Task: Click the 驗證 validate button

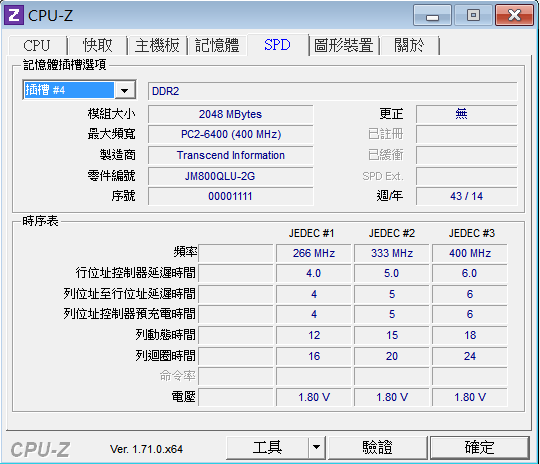Action: pos(377,448)
